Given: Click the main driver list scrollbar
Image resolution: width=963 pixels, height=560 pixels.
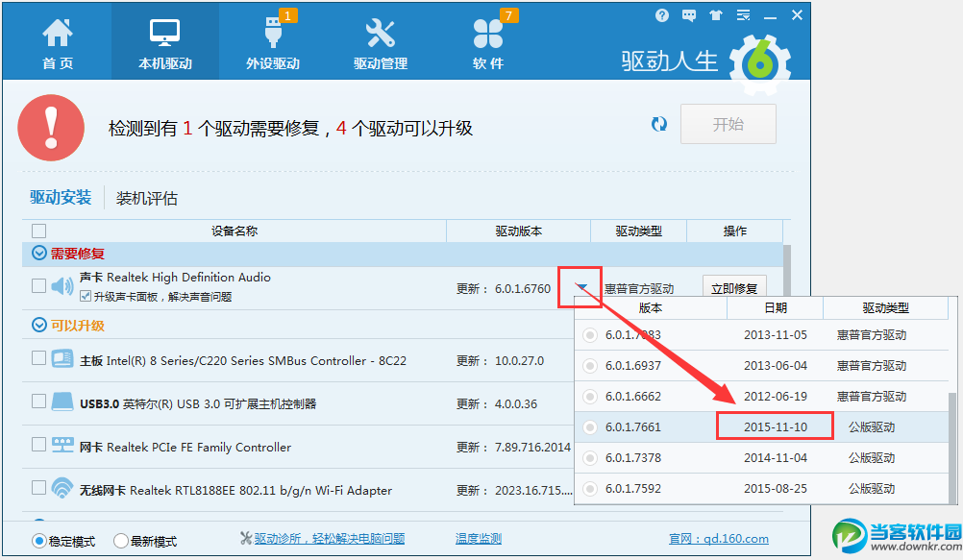Looking at the screenshot, I should click(x=787, y=270).
